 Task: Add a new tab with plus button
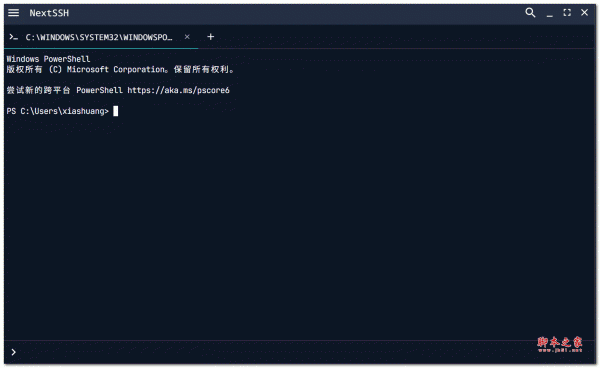pos(210,37)
